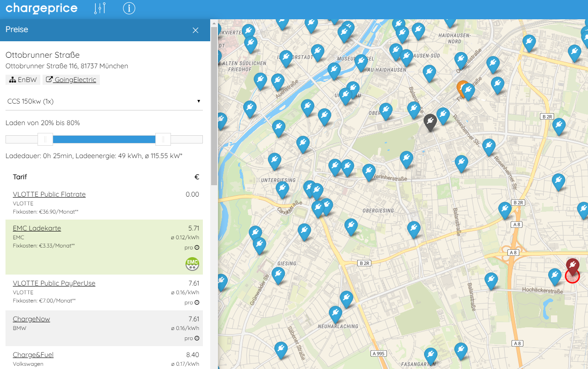Open the info circle icon in header
588x369 pixels.
click(x=129, y=8)
